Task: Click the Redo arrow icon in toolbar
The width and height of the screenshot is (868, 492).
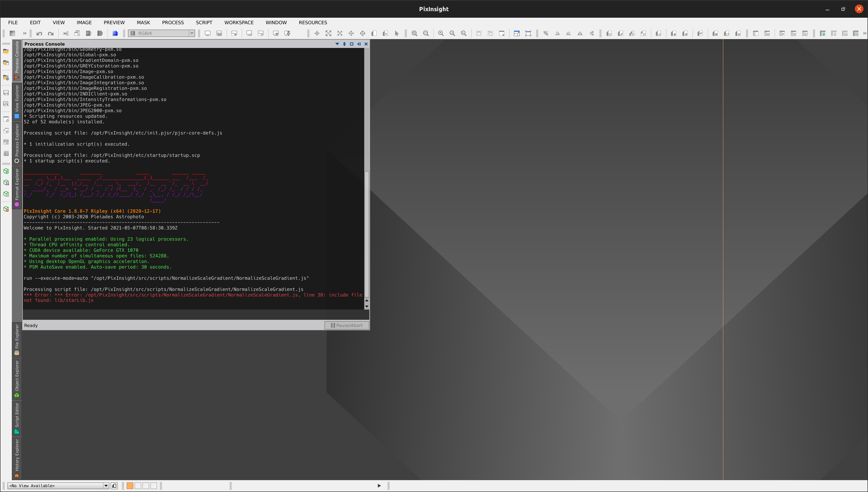Action: coord(51,33)
